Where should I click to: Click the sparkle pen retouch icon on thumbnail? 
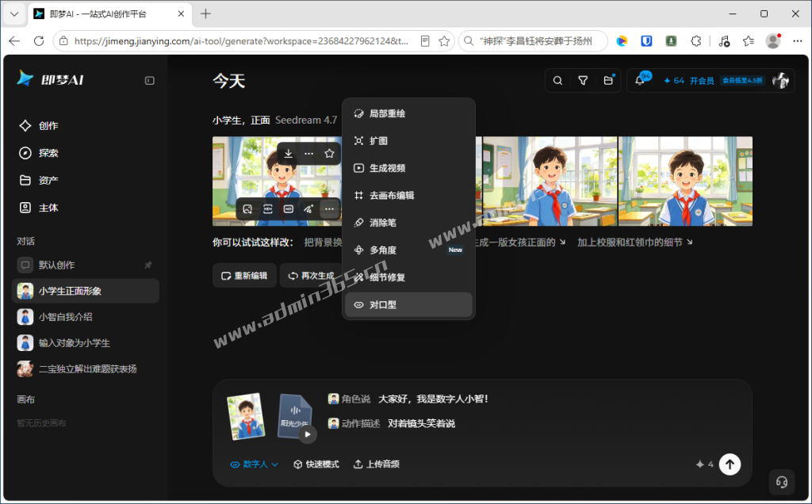pos(308,209)
